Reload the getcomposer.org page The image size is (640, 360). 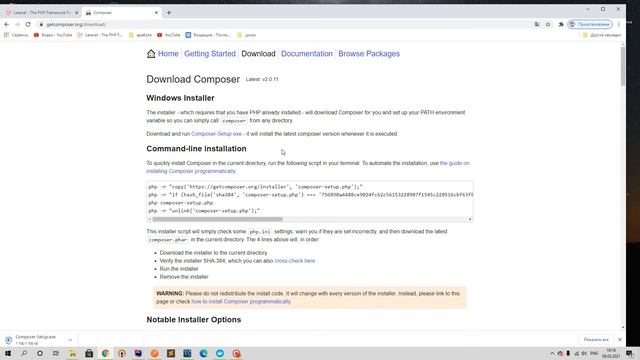coord(28,24)
